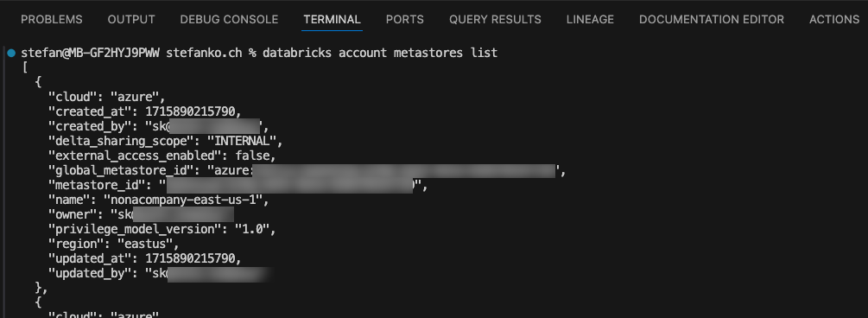This screenshot has height=318, width=868.
Task: Show the PORTS tab
Action: pos(405,19)
